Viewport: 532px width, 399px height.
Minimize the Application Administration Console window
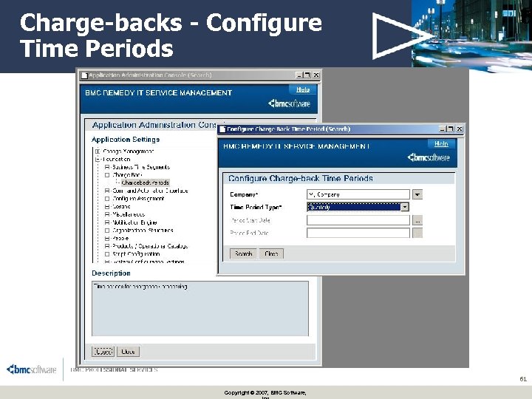pyautogui.click(x=299, y=75)
